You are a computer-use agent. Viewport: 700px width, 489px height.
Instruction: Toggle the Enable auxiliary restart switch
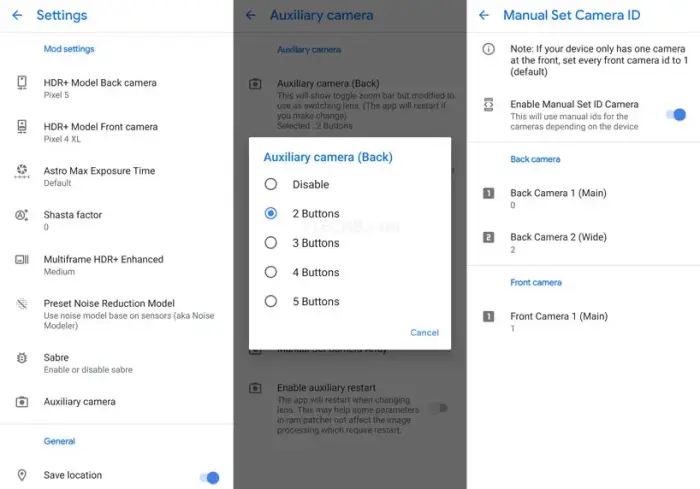point(438,408)
